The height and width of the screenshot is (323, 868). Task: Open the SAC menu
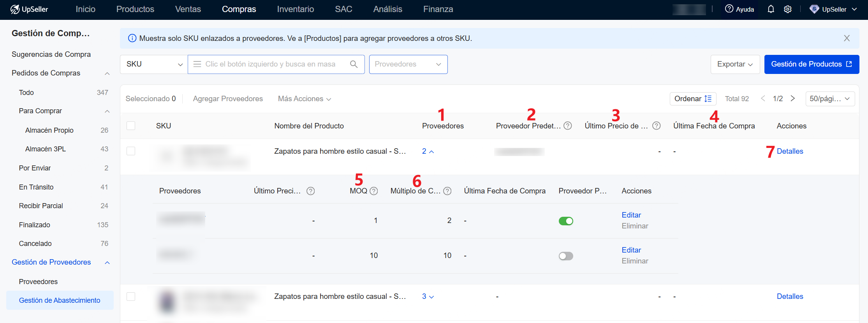tap(343, 9)
